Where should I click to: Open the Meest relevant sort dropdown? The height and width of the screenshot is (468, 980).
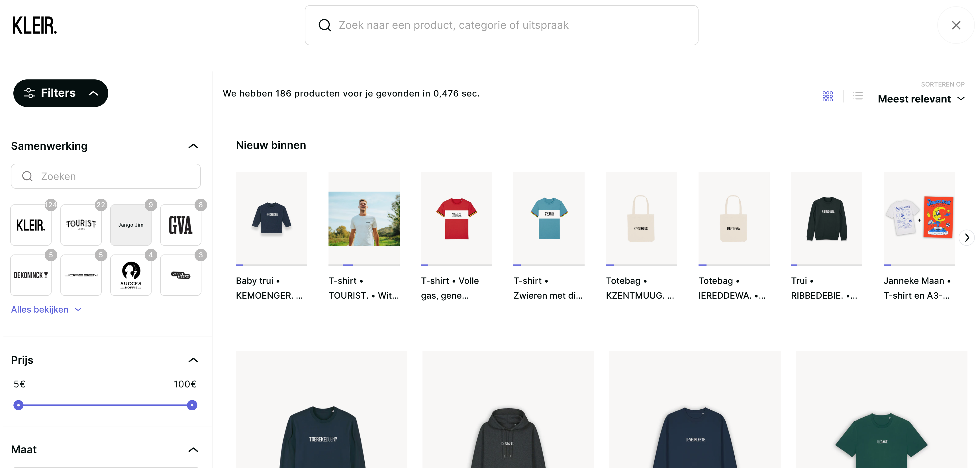click(921, 99)
